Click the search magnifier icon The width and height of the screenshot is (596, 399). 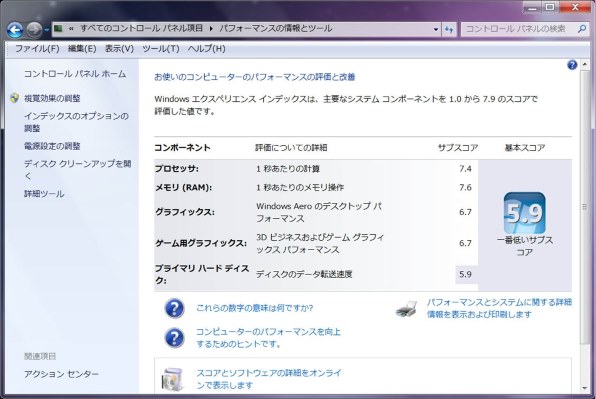click(x=582, y=28)
